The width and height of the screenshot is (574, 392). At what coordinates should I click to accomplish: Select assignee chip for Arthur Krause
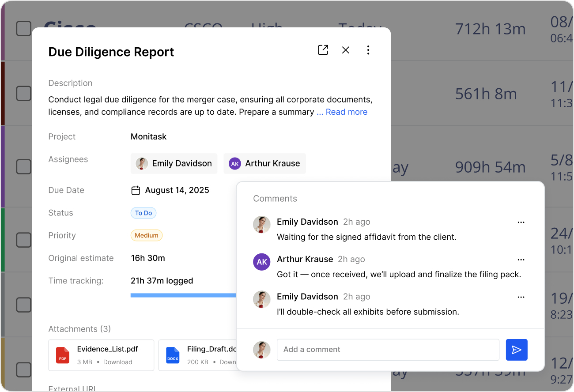(264, 163)
